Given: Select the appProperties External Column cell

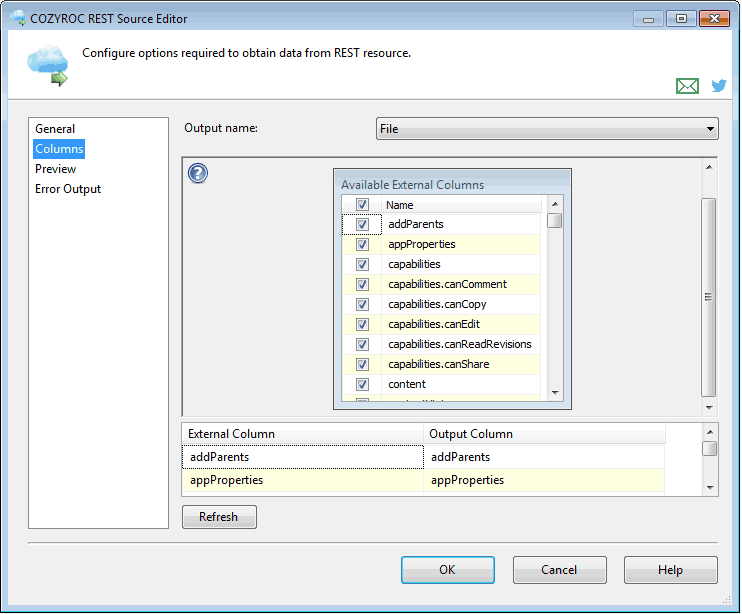Looking at the screenshot, I should point(303,480).
